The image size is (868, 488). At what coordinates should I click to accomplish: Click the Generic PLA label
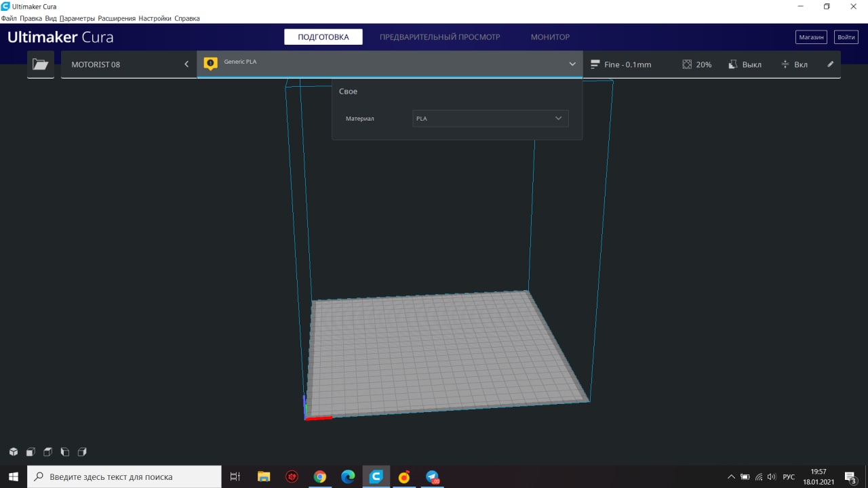click(240, 62)
